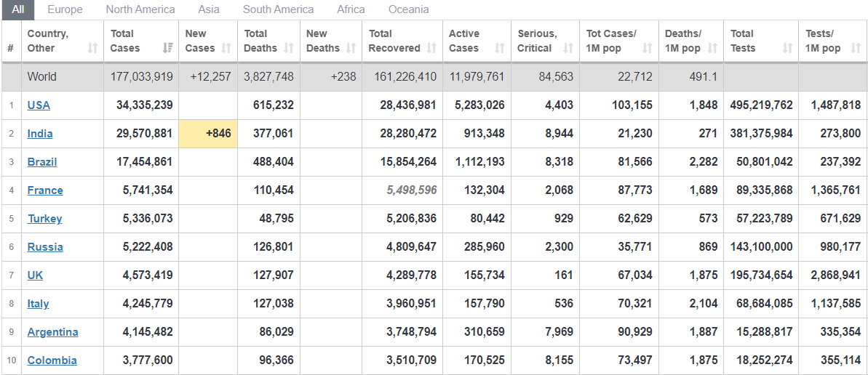Click World total cases 177,033,919
Screen dimensions: 868x375
pos(141,77)
